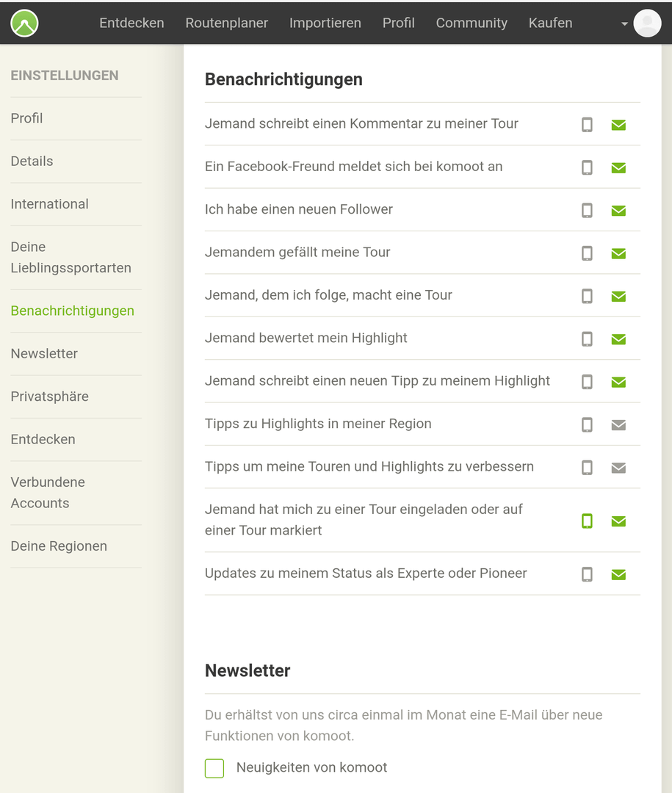The width and height of the screenshot is (672, 793).
Task: Enable email for tips to improve tours and highlights
Action: [x=618, y=468]
